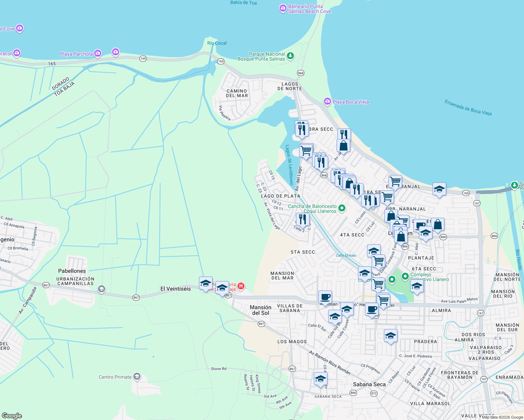Select the Balneario Punta Salinas Beach Cove marker
The image size is (524, 420).
pos(282,8)
